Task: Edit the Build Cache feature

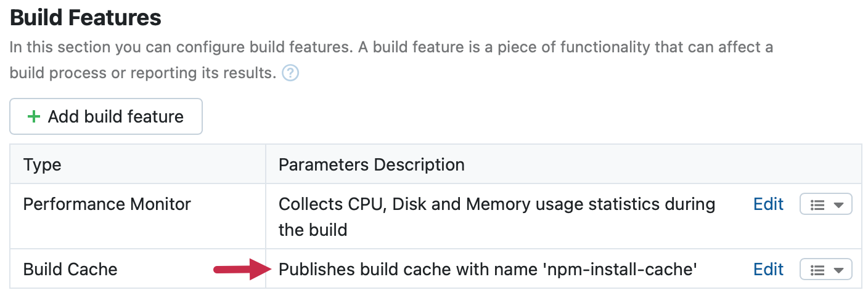Action: (768, 269)
